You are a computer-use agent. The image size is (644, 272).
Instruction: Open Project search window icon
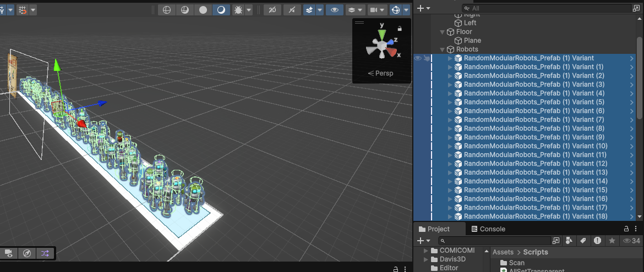pyautogui.click(x=556, y=241)
